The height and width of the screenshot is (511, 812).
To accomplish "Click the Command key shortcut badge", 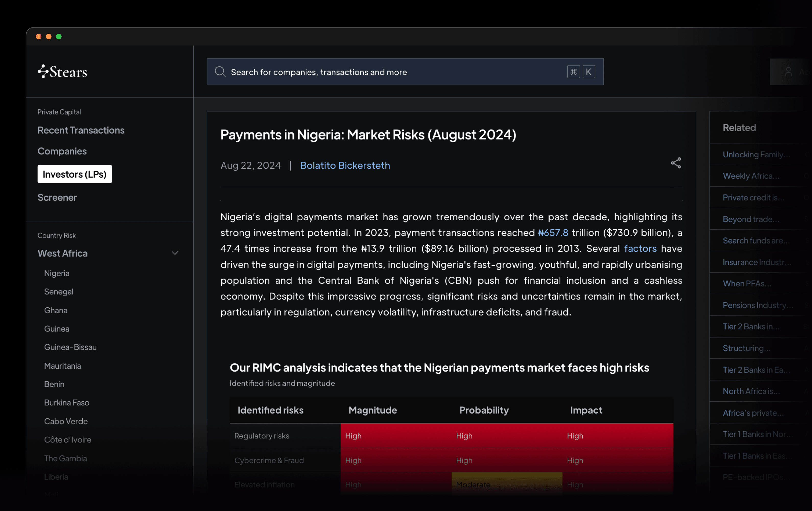I will tap(573, 72).
